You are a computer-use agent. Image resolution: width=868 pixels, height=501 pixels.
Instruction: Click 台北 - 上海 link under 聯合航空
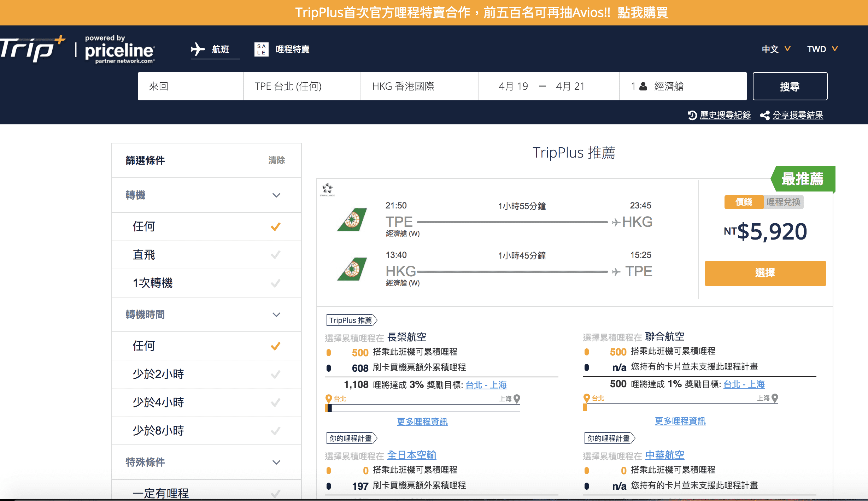[x=744, y=384]
